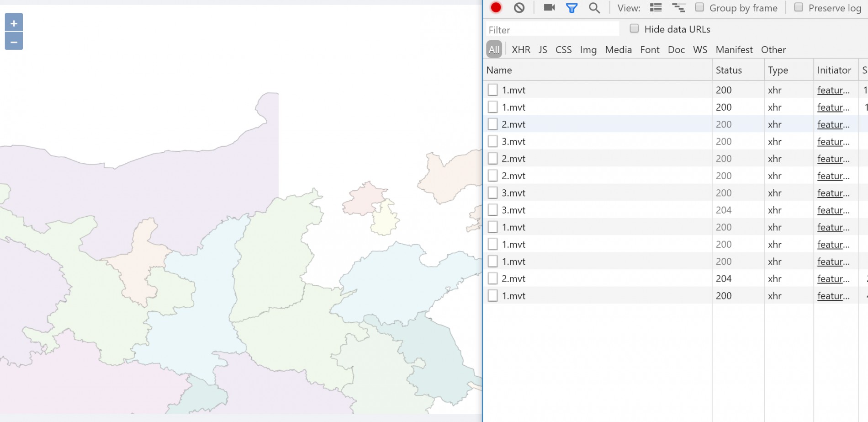This screenshot has width=868, height=422.
Task: Show overview with waterfall view icon
Action: (x=678, y=8)
